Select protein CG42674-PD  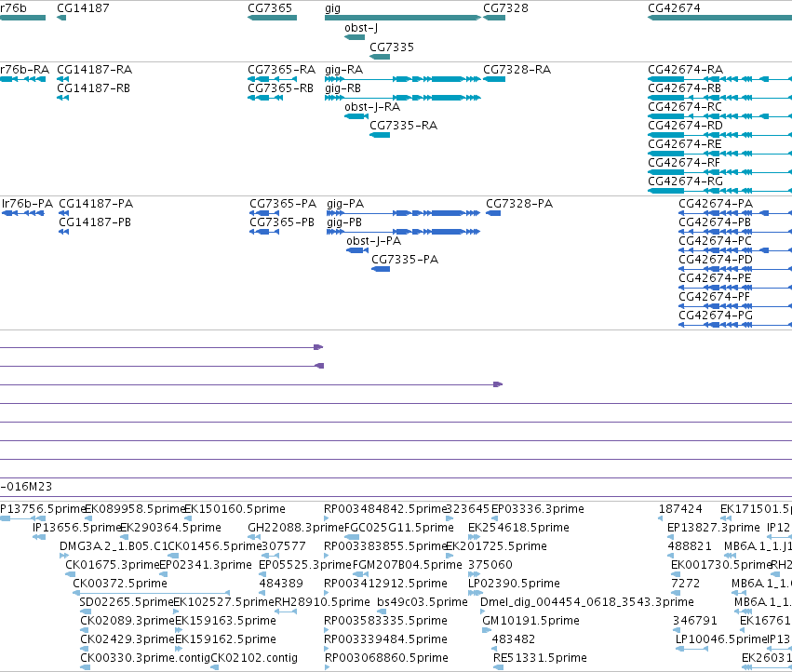[716, 260]
